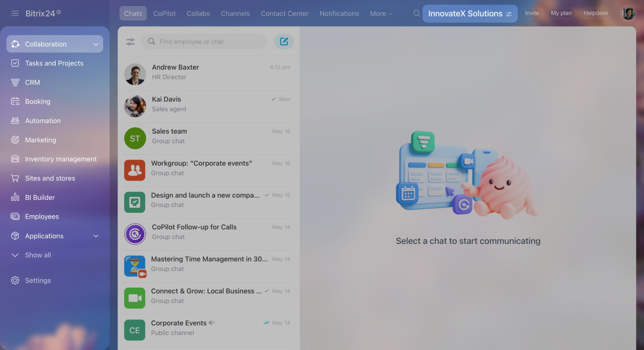This screenshot has width=644, height=350.
Task: Open InnovateX Solutions account switcher
Action: click(470, 14)
